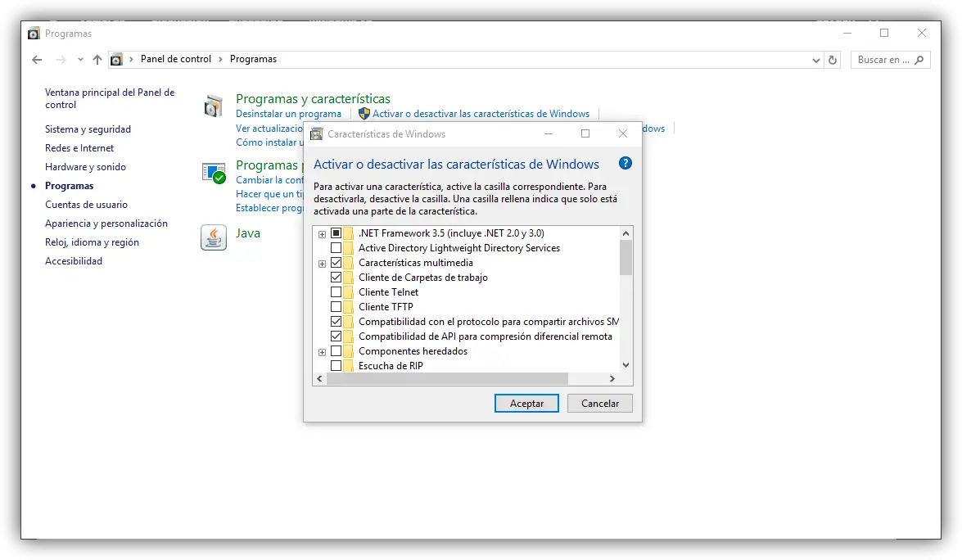Image resolution: width=962 pixels, height=560 pixels.
Task: Open the Java coffee cup icon
Action: point(214,237)
